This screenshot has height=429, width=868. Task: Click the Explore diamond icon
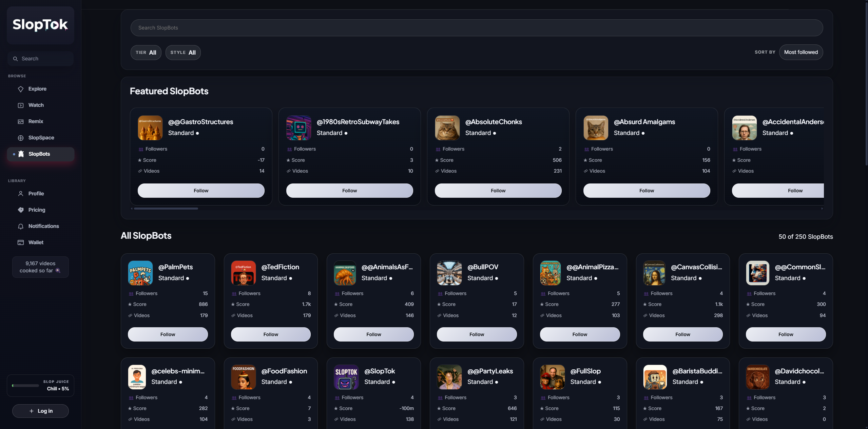21,89
